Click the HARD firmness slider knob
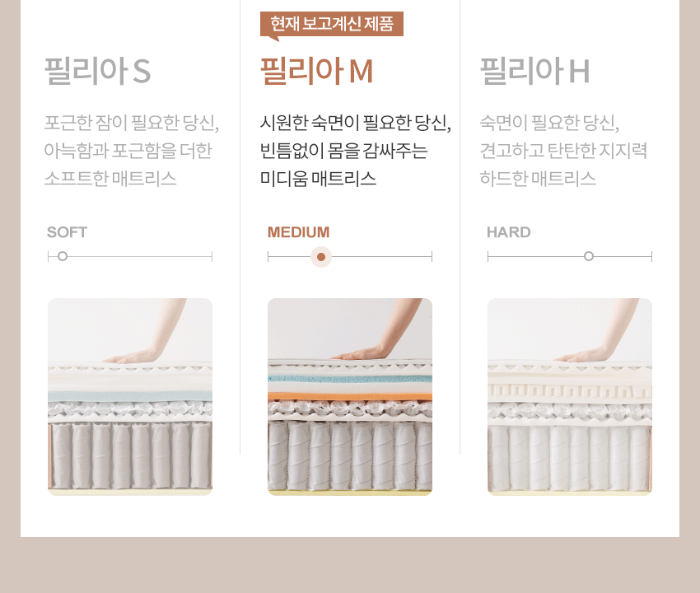This screenshot has width=700, height=593. click(x=589, y=256)
